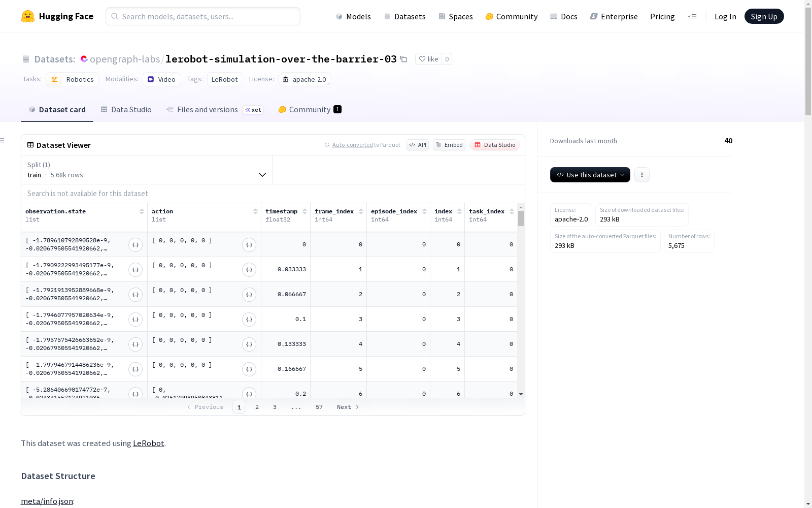Open Data Studio from the viewer header
Image resolution: width=812 pixels, height=508 pixels.
point(495,145)
